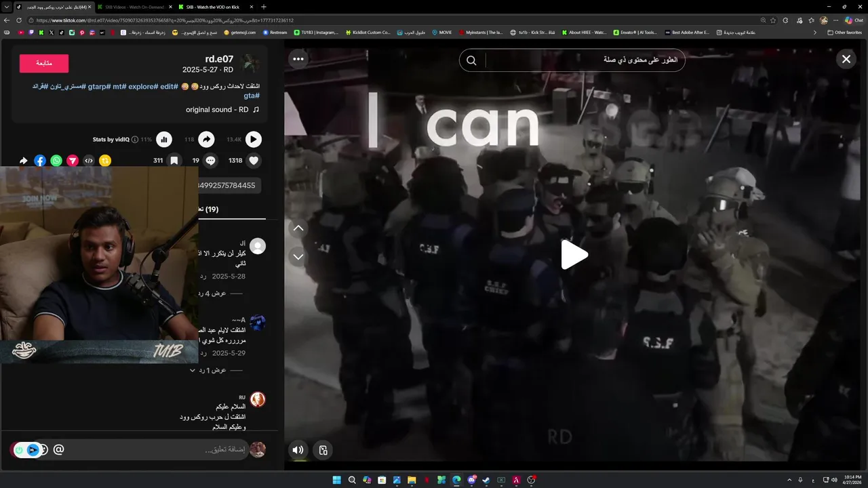Show more bookmarks chevron

[815, 33]
